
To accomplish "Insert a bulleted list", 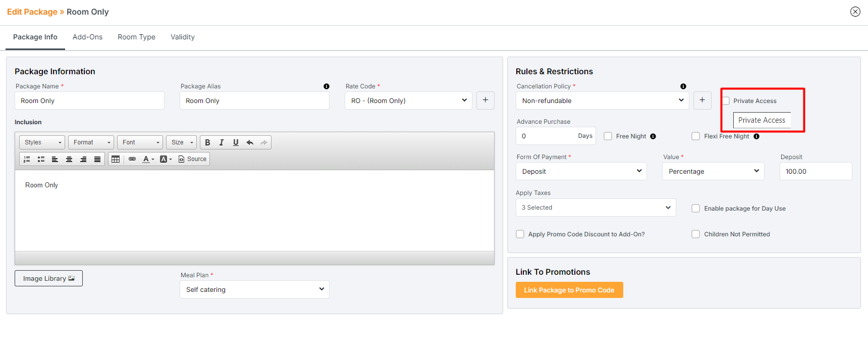I will coord(41,159).
